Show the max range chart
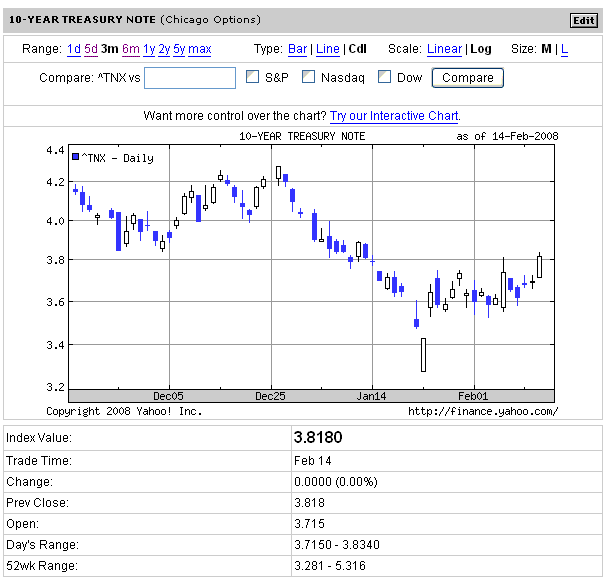604x583 pixels. coord(199,49)
